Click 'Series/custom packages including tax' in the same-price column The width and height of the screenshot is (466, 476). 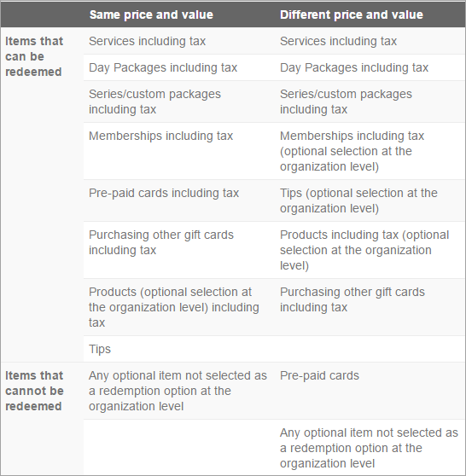[154, 102]
